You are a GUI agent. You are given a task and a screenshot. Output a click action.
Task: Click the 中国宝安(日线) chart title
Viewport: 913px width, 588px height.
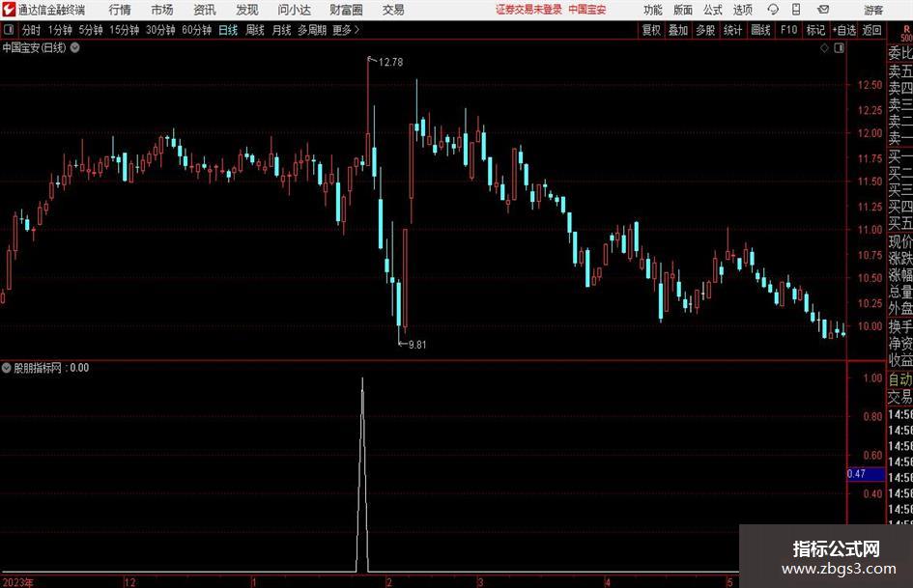click(35, 47)
